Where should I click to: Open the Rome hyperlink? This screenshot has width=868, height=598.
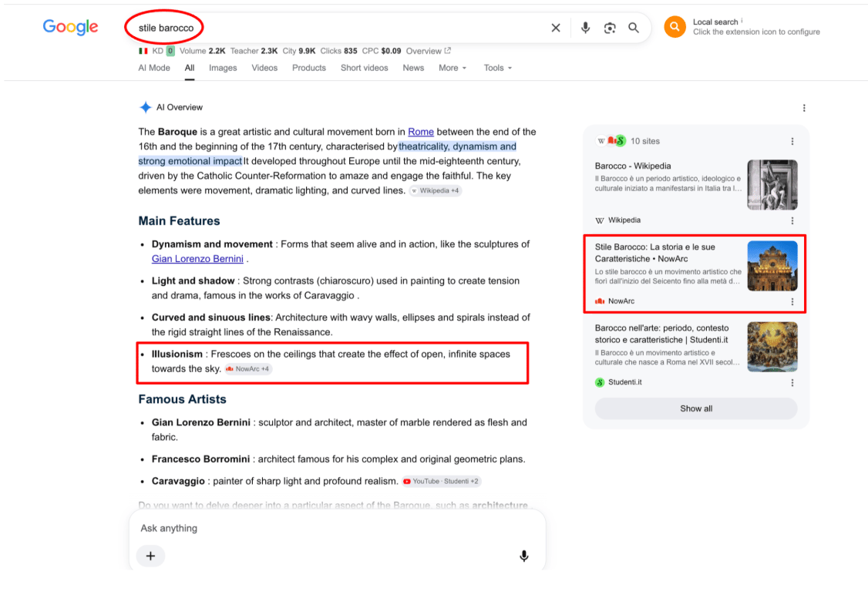pos(421,132)
